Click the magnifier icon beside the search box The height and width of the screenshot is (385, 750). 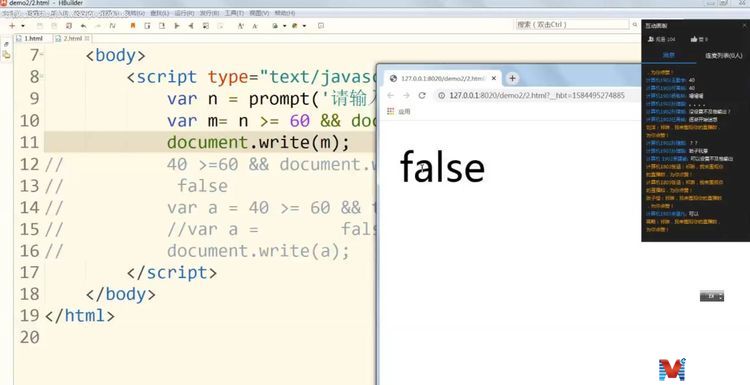point(635,24)
